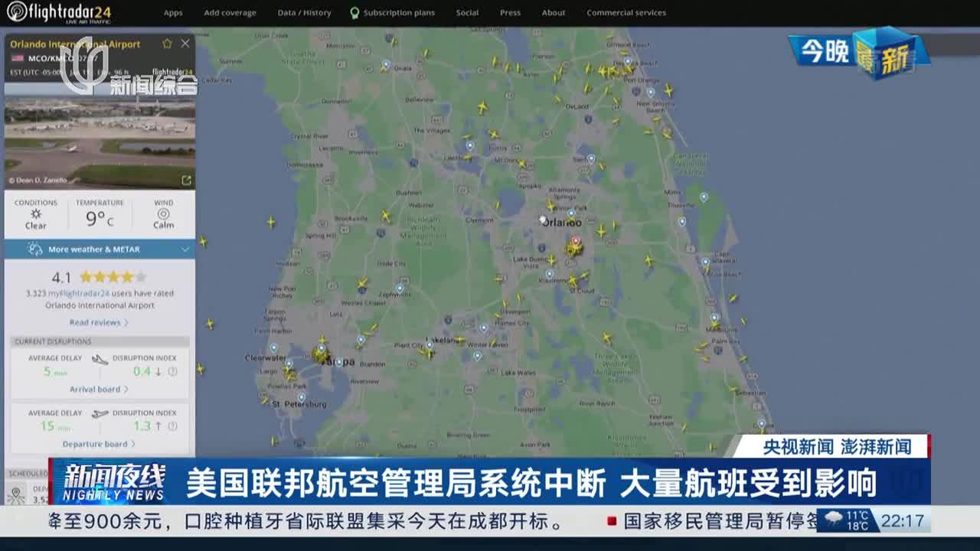Click the sunny Conditions icon

35,214
